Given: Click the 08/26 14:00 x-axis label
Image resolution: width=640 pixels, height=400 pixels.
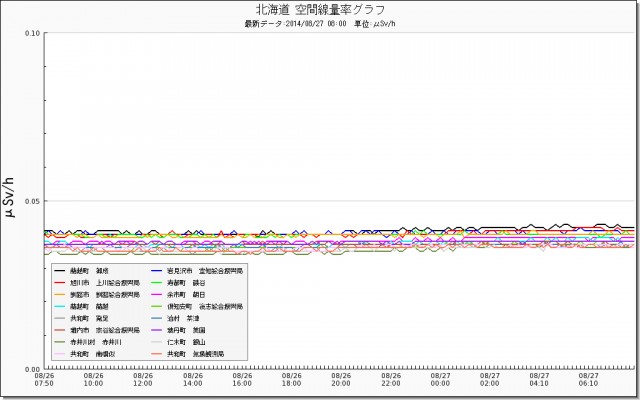Looking at the screenshot, I should coord(193,380).
